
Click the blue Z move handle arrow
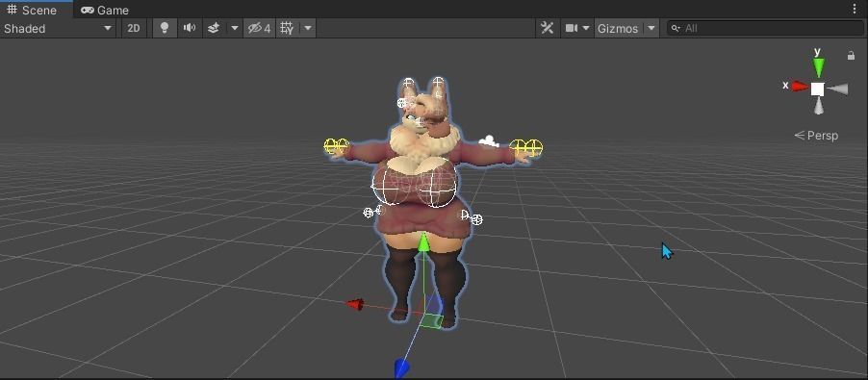[400, 367]
